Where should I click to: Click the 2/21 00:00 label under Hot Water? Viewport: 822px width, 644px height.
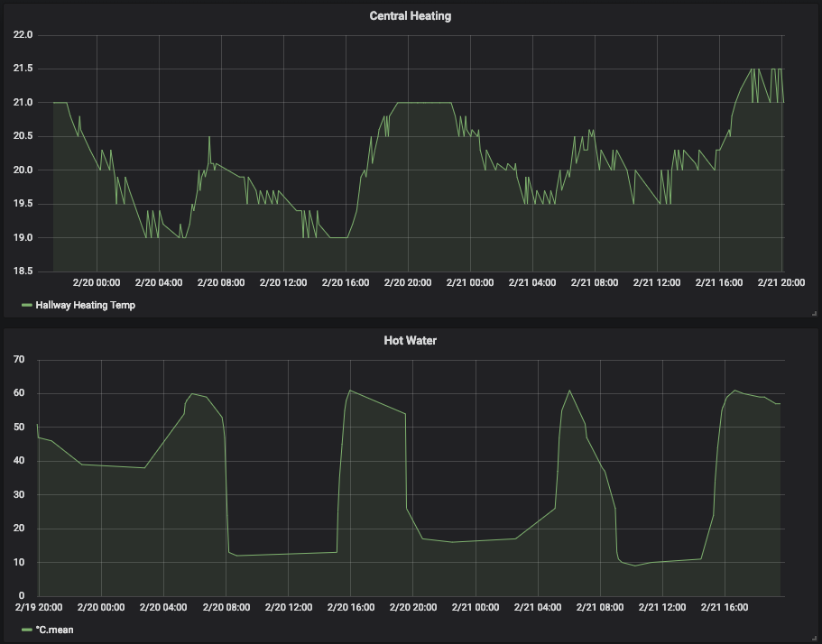click(476, 607)
